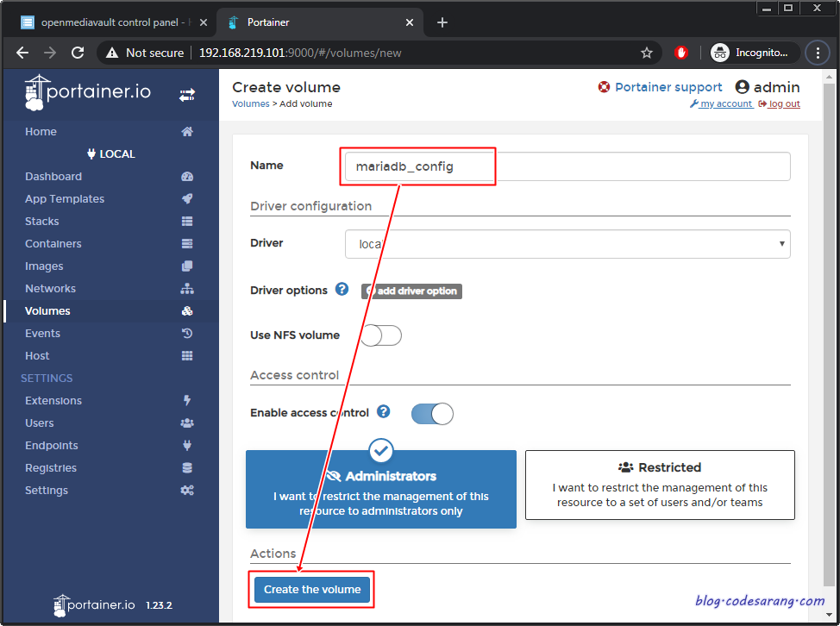The image size is (840, 626).
Task: Select the Administrators ownership option
Action: (x=381, y=490)
